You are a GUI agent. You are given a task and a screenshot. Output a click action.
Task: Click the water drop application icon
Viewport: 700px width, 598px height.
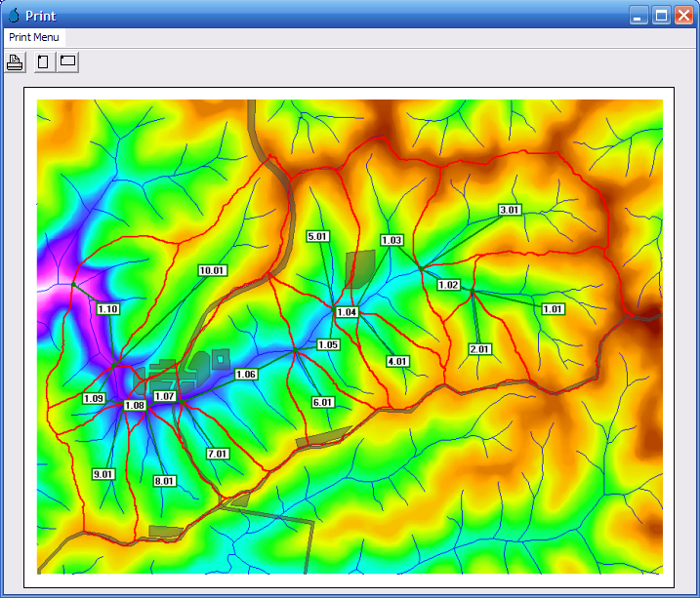pos(14,15)
